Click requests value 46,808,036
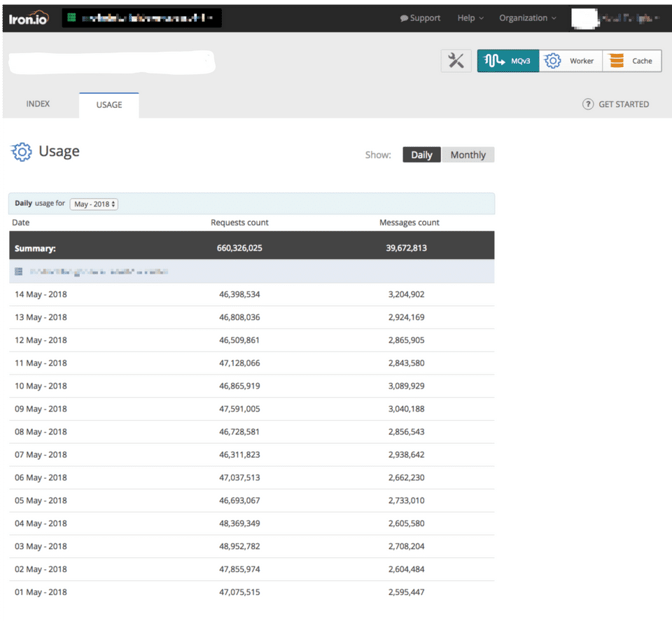Viewport: 672px width, 621px height. coord(239,317)
